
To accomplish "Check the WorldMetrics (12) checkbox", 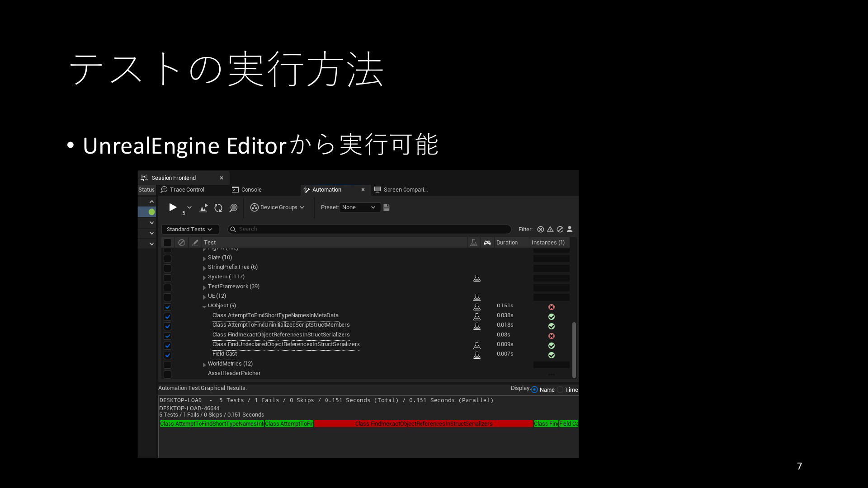I will pyautogui.click(x=167, y=365).
